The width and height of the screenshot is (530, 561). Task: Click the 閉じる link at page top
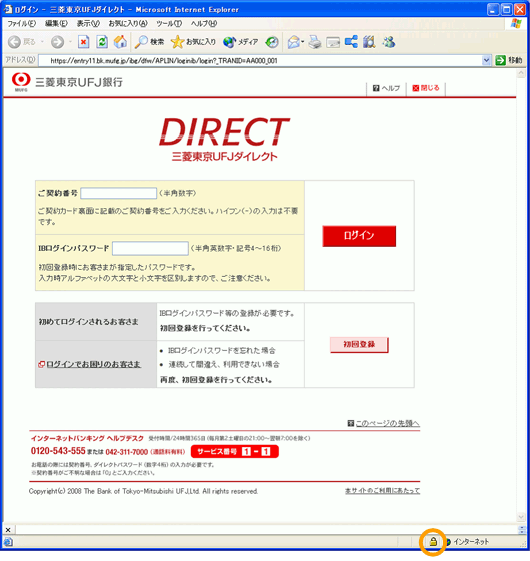(426, 88)
